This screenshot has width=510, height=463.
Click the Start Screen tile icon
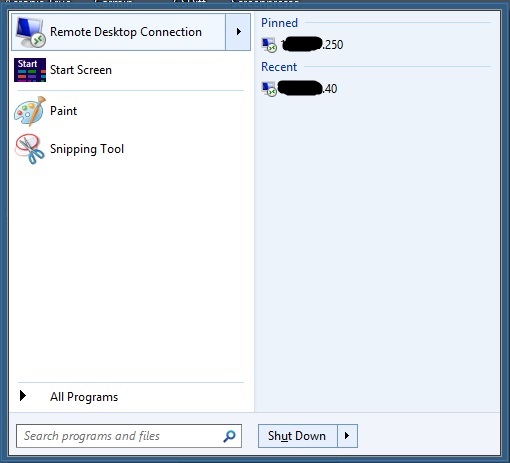coord(30,70)
